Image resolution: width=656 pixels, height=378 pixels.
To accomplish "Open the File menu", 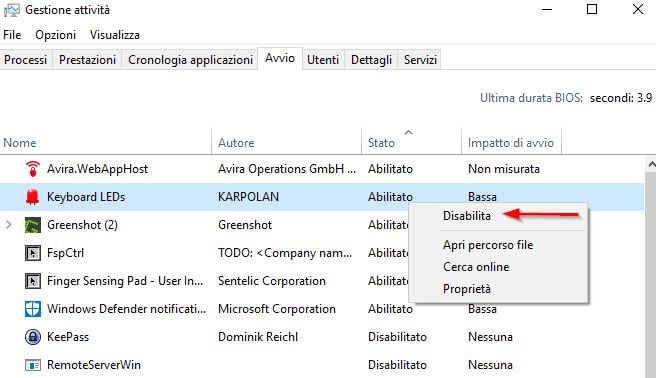I will (12, 35).
